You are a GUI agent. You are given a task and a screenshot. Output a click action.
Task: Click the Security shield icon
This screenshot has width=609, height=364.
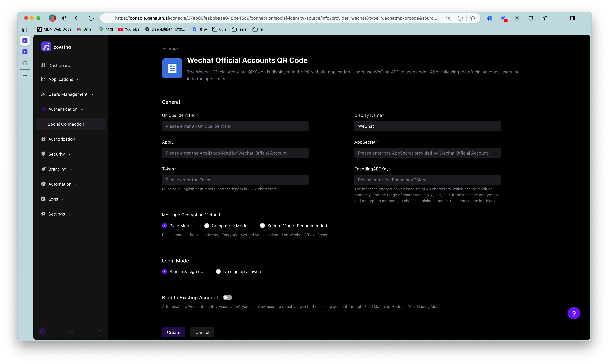click(43, 154)
